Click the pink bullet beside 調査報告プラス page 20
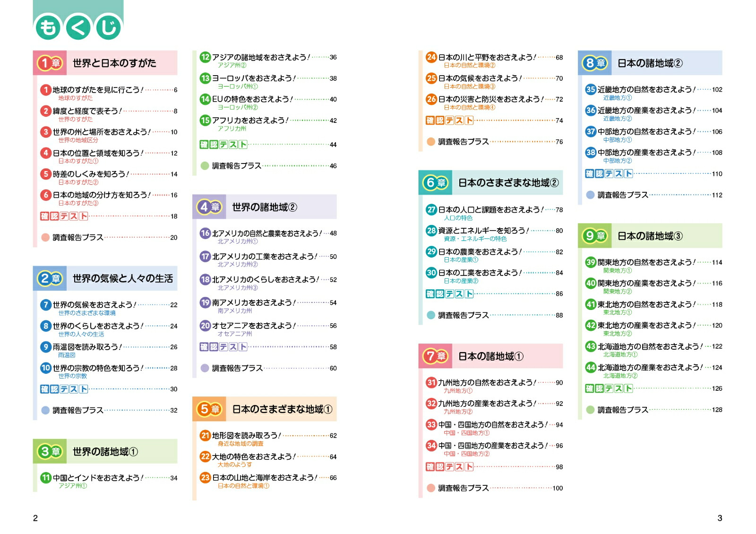756x534 pixels. (45, 237)
